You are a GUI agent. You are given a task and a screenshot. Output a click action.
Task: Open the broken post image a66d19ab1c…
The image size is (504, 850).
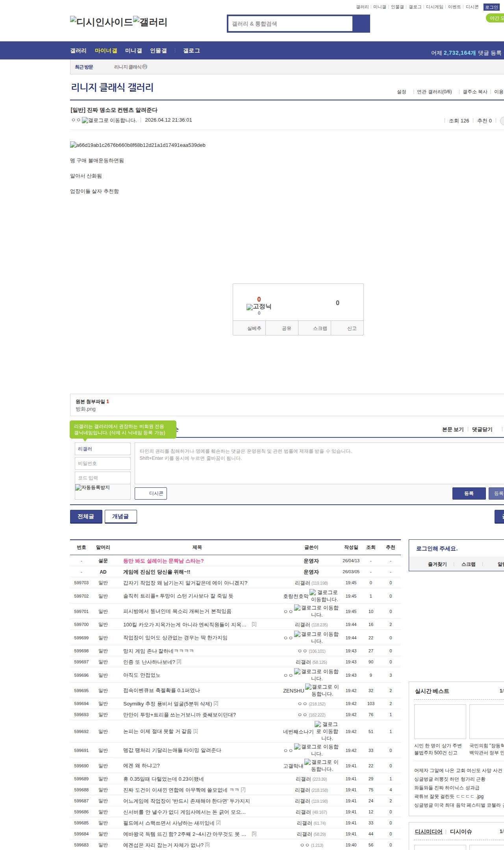(x=138, y=145)
